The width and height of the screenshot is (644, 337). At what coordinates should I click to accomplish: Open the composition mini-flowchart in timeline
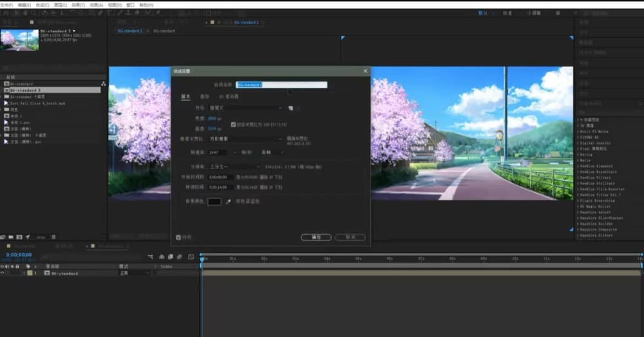click(150, 257)
